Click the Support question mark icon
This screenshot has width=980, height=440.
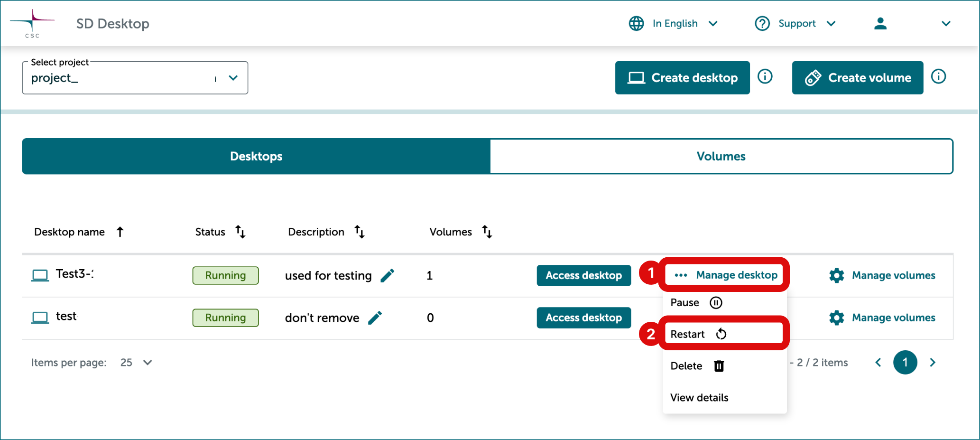tap(762, 23)
